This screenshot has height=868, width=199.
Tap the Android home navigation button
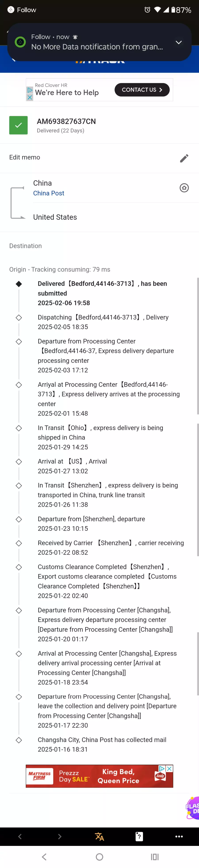coord(99,857)
